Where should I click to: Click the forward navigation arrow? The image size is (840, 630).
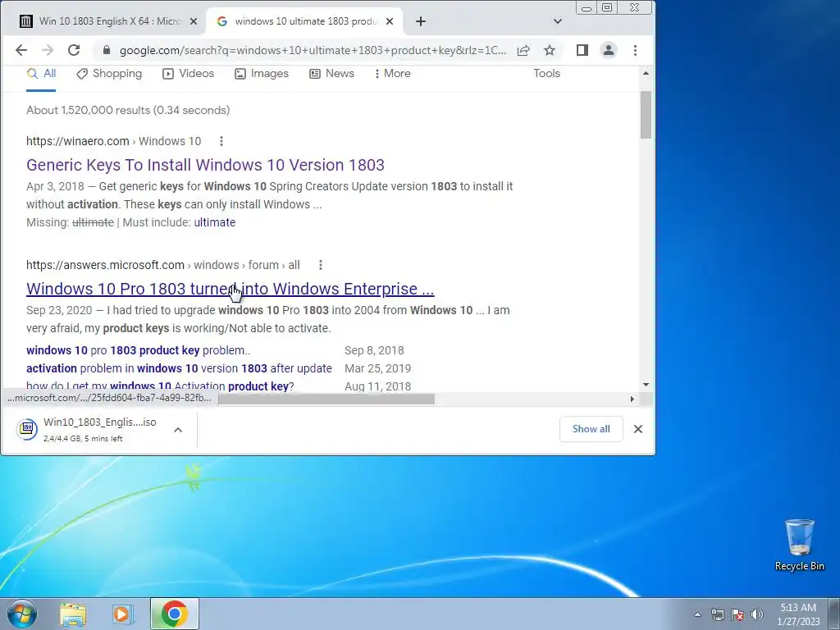pos(48,50)
